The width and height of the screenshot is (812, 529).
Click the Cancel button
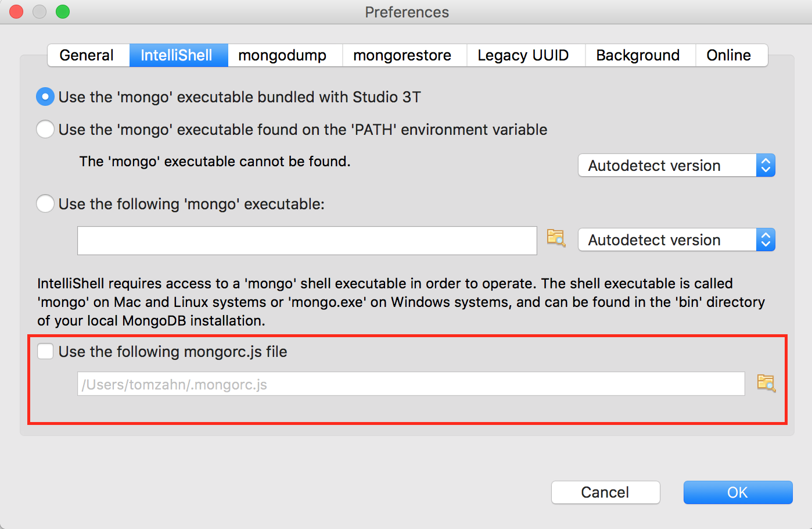605,492
